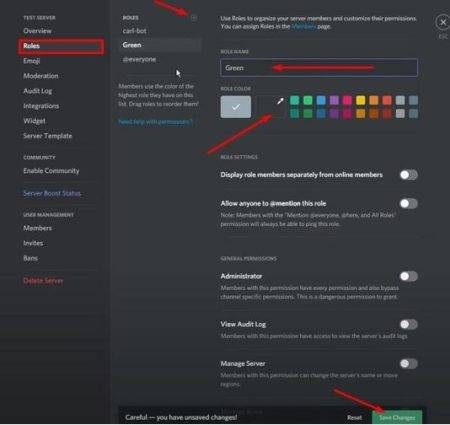Add a new role with plus icon

[x=194, y=18]
